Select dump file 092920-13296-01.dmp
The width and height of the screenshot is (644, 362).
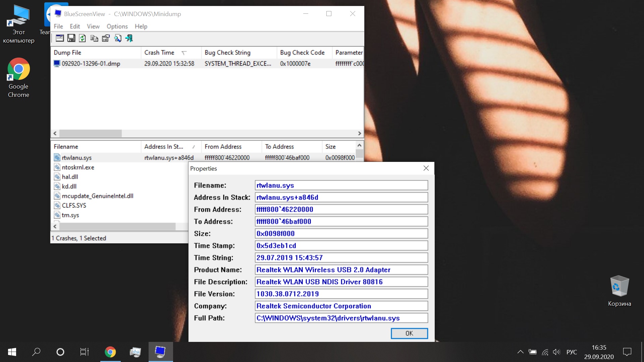click(91, 64)
